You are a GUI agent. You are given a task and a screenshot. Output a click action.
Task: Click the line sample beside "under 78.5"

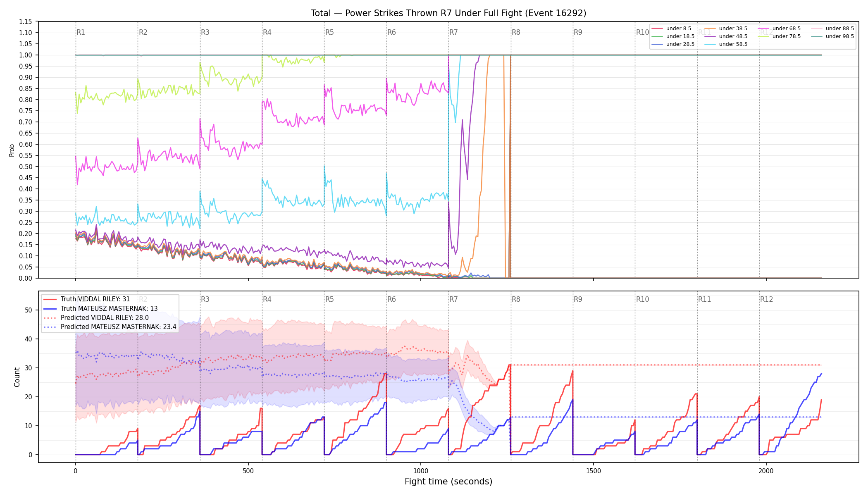click(x=763, y=36)
